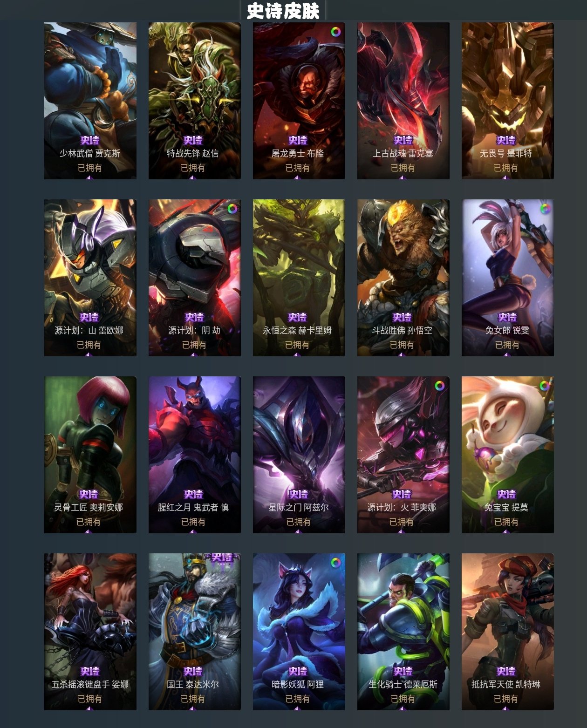Click 已拥有 label under 星际之门 阿兹尔
Viewport: 587px width, 728px height.
pyautogui.click(x=298, y=522)
